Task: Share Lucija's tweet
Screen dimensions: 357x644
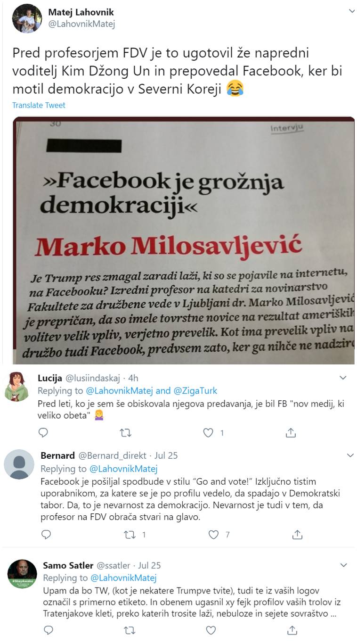Action: coord(291,432)
